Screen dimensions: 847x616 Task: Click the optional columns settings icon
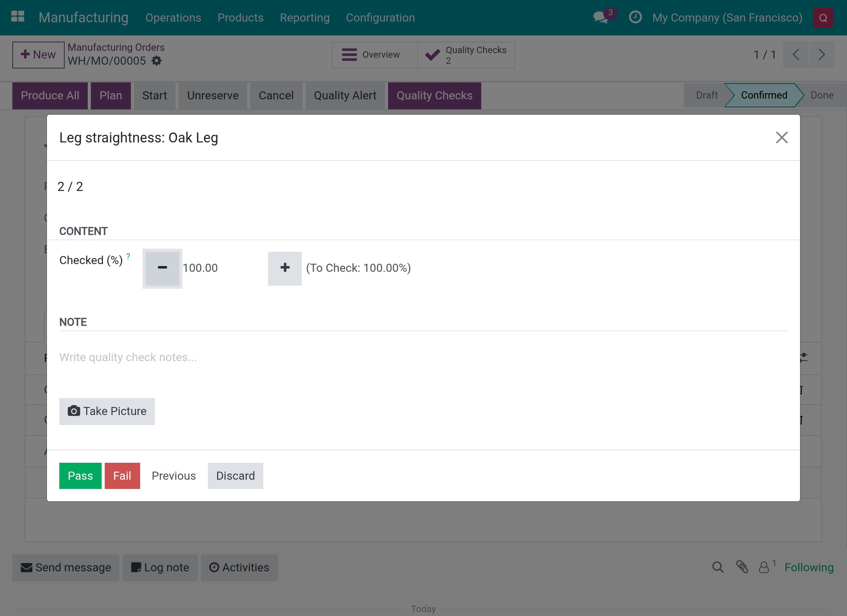click(x=803, y=358)
